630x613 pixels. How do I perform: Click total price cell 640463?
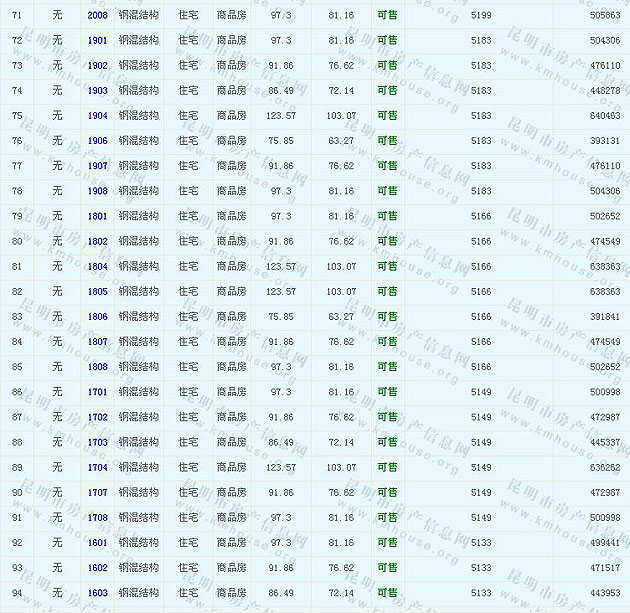pyautogui.click(x=604, y=116)
